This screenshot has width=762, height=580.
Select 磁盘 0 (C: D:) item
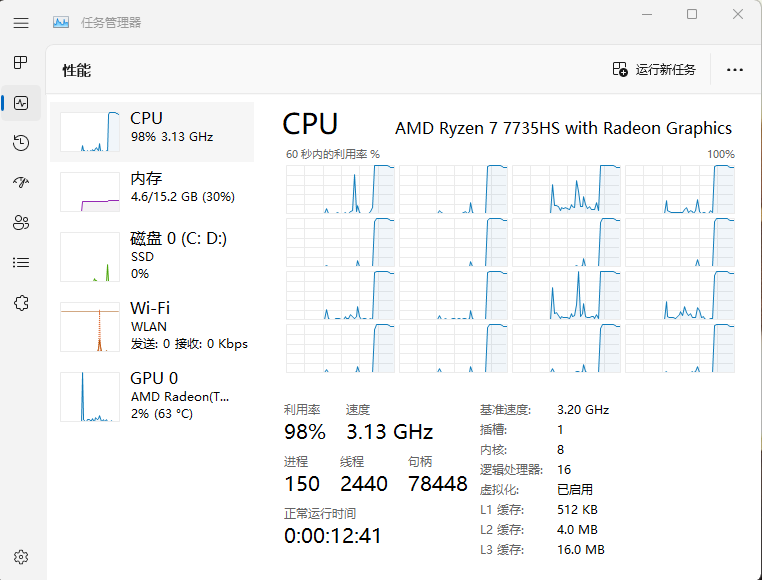coord(152,256)
